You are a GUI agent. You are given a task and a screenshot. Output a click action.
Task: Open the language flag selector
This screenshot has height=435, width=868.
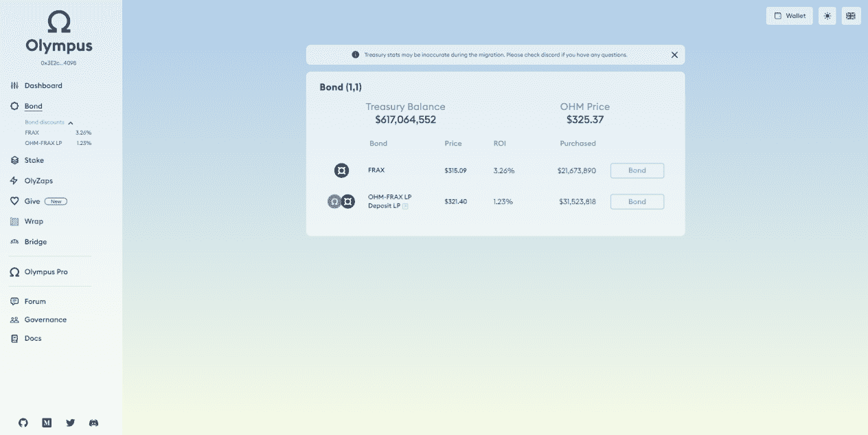click(851, 16)
